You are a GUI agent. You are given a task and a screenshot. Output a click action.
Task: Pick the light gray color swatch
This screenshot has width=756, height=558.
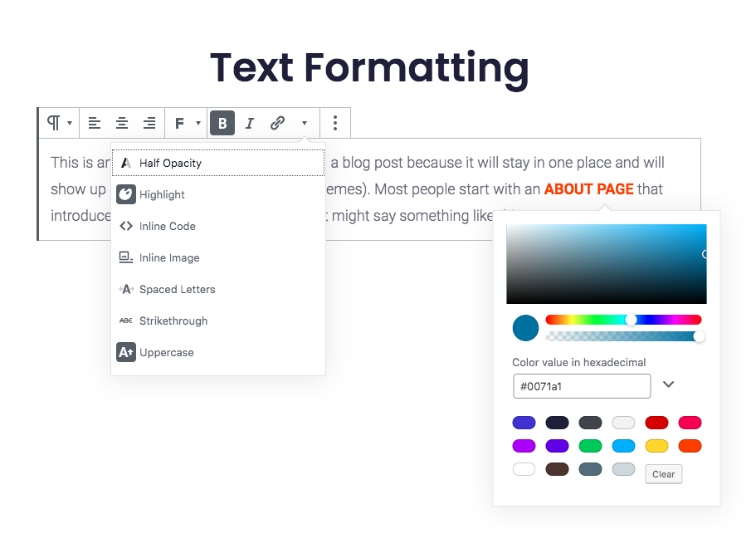623,423
